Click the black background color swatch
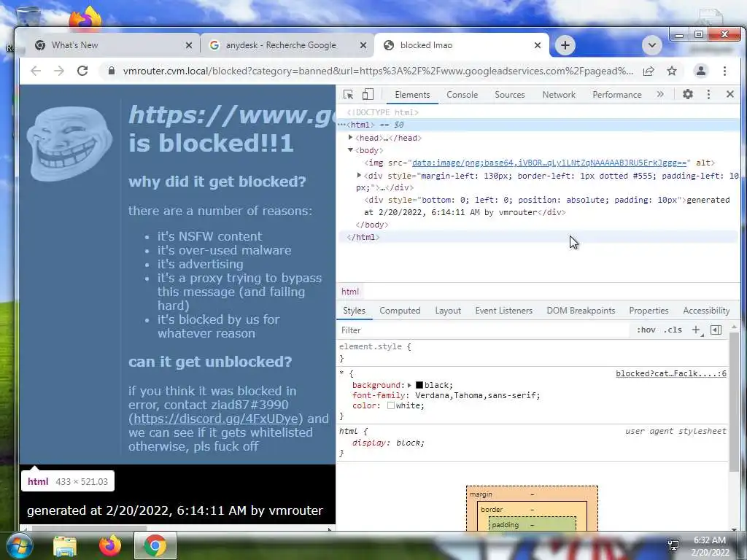 tap(419, 385)
